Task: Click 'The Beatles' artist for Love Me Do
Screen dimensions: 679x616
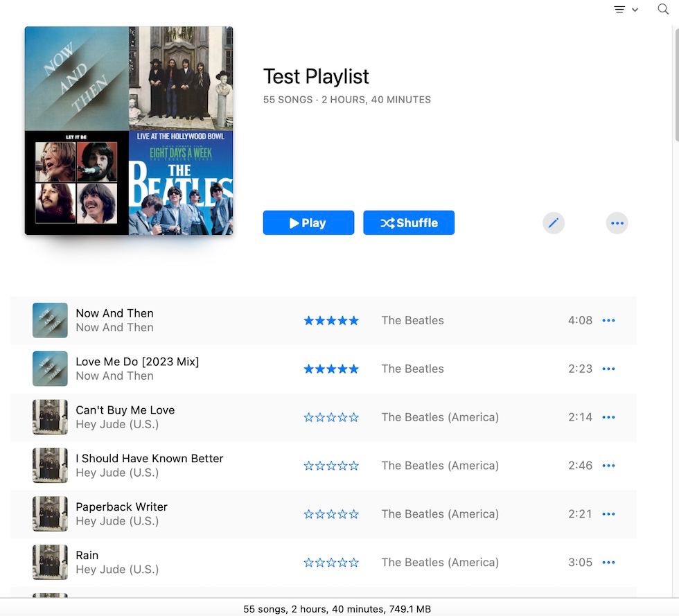Action: point(412,369)
